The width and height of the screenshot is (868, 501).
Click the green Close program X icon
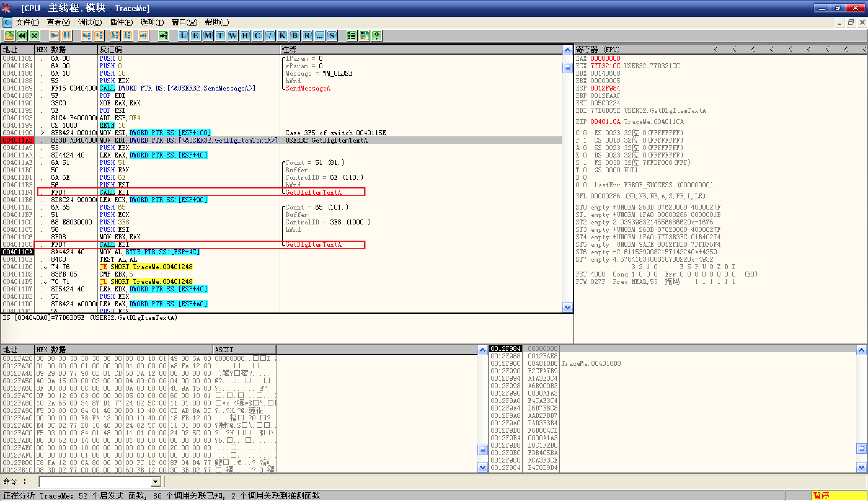(34, 35)
